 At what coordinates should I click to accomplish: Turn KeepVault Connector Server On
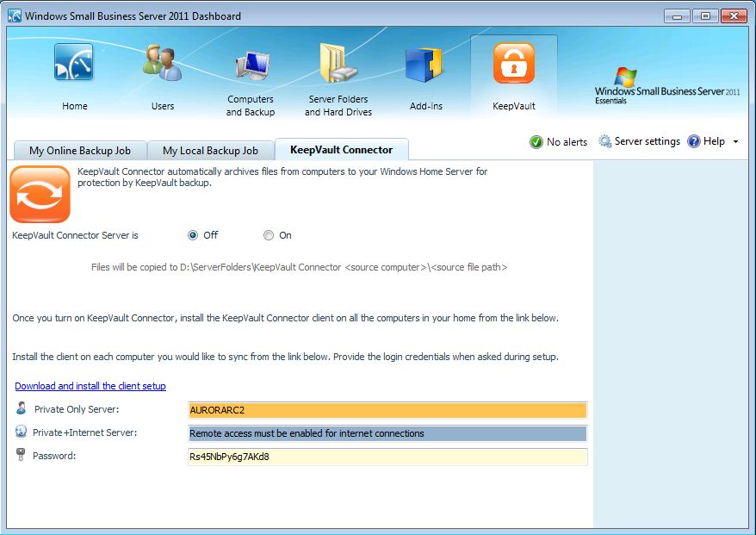pyautogui.click(x=269, y=235)
